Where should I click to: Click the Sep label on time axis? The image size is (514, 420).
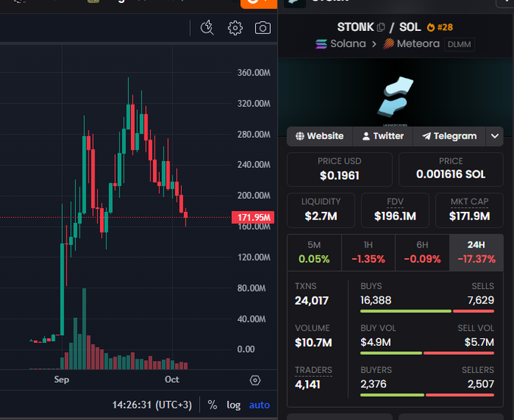(x=61, y=379)
